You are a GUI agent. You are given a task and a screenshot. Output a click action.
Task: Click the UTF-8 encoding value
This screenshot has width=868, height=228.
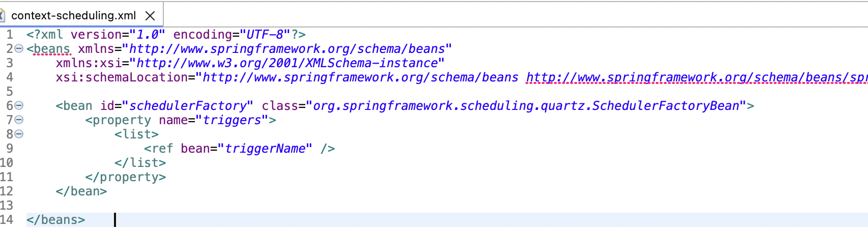[x=265, y=35]
